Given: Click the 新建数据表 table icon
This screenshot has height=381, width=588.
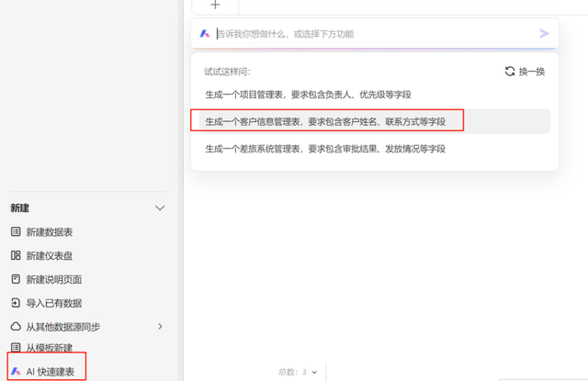Looking at the screenshot, I should 16,231.
